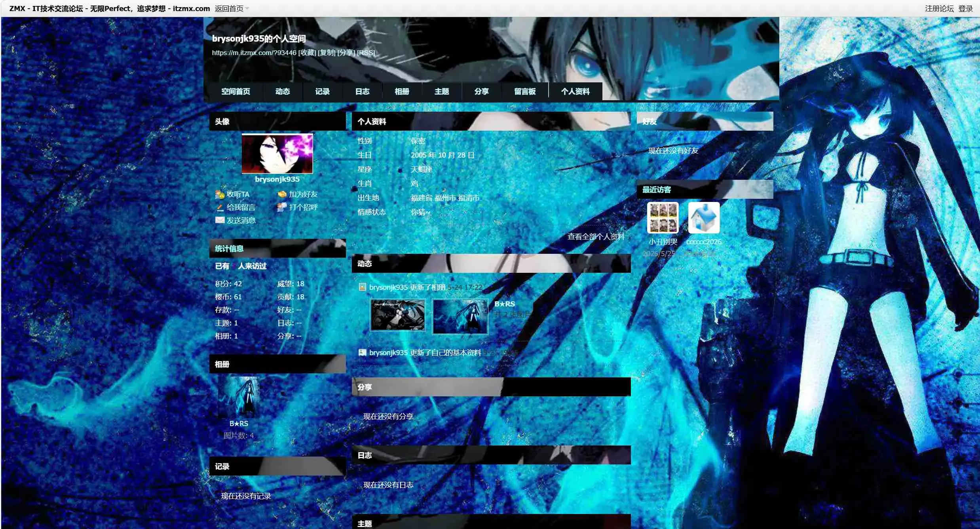The width and height of the screenshot is (980, 529).
Task: Select the 相册 navigation tab
Action: pos(402,91)
